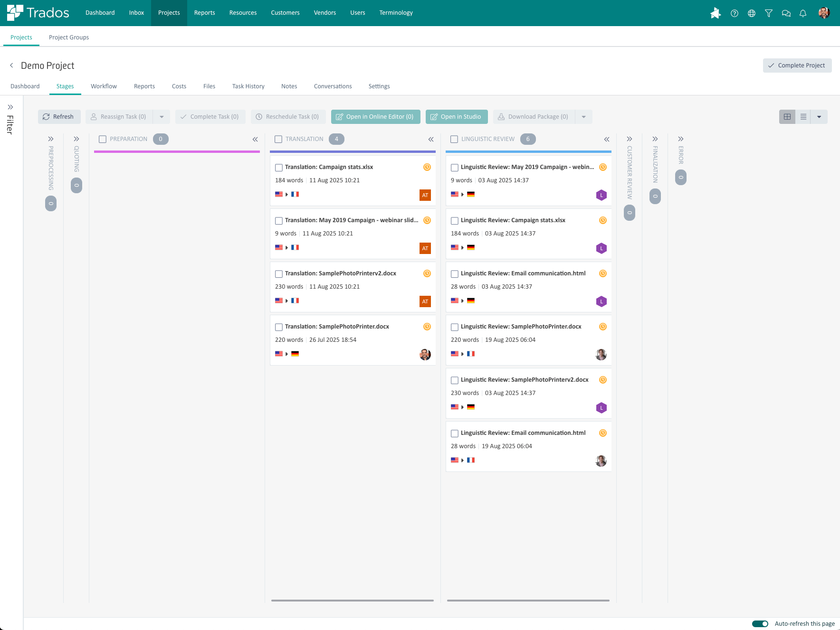Click the Translation column horizontal scrollbar
The width and height of the screenshot is (840, 630).
click(x=353, y=601)
